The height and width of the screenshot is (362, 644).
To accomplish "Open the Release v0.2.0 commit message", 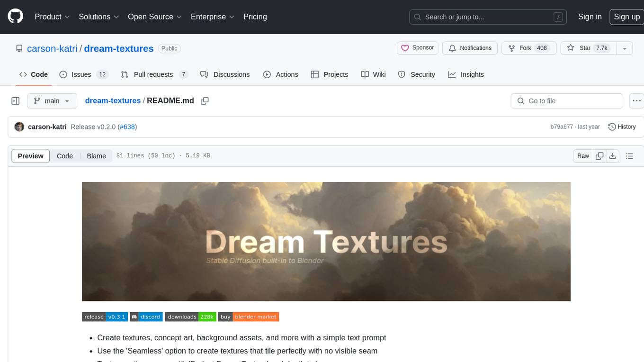I will [x=93, y=127].
